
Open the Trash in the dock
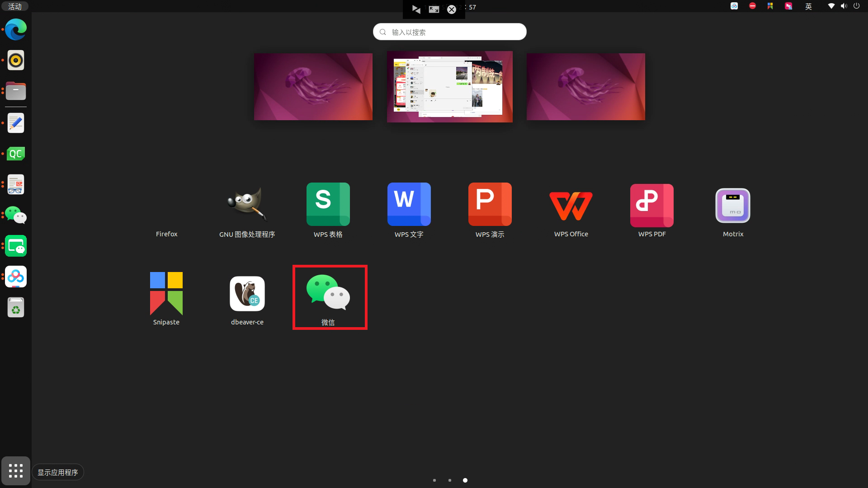click(x=16, y=307)
